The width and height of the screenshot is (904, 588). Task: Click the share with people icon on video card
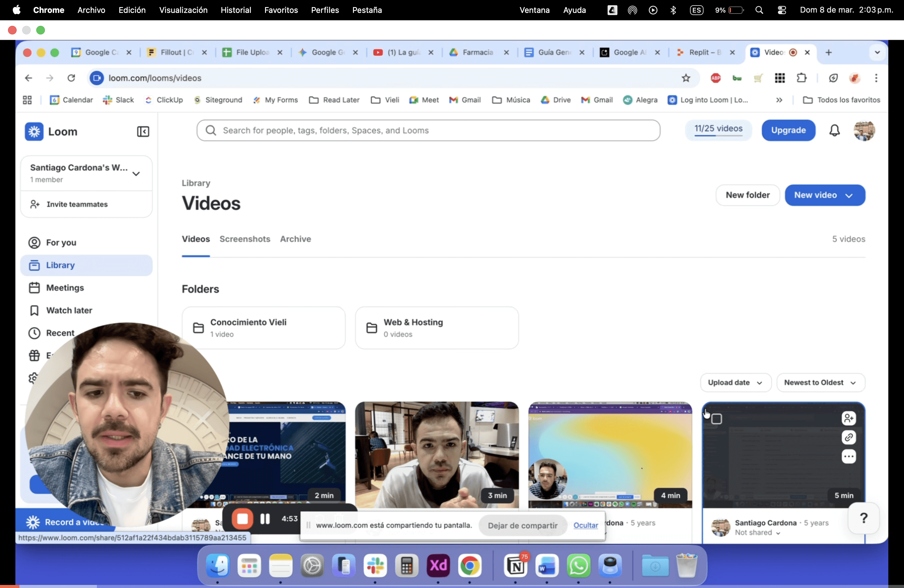[x=849, y=418]
